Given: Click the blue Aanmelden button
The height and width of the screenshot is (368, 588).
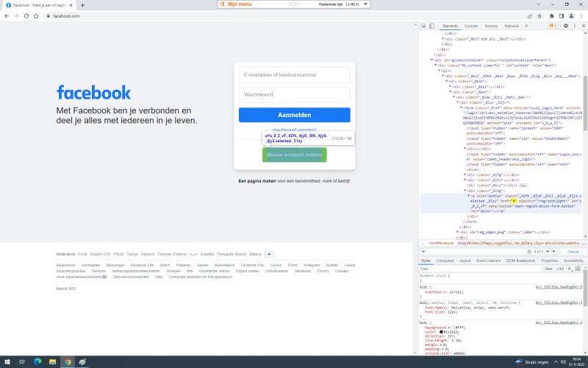Looking at the screenshot, I should click(295, 115).
